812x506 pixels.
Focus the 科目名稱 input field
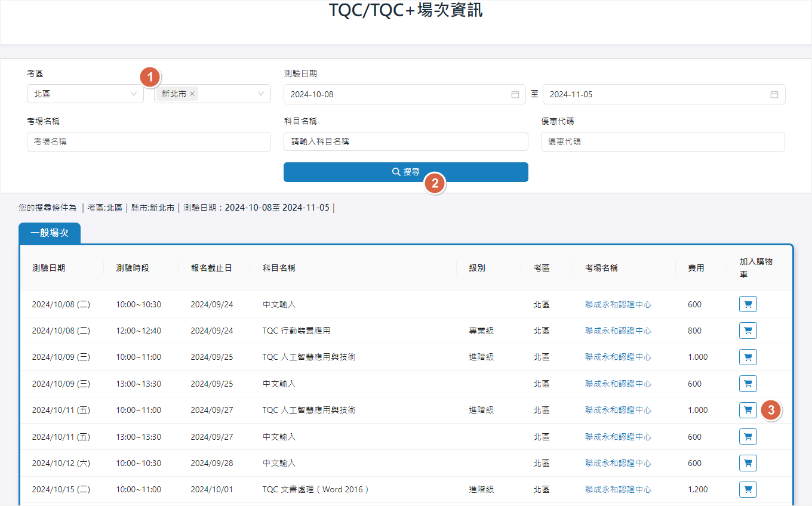[406, 141]
